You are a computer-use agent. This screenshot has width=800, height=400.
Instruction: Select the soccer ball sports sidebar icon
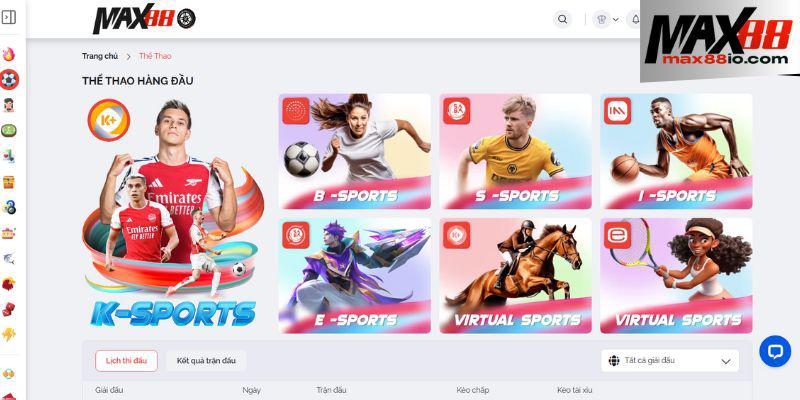pos(9,80)
